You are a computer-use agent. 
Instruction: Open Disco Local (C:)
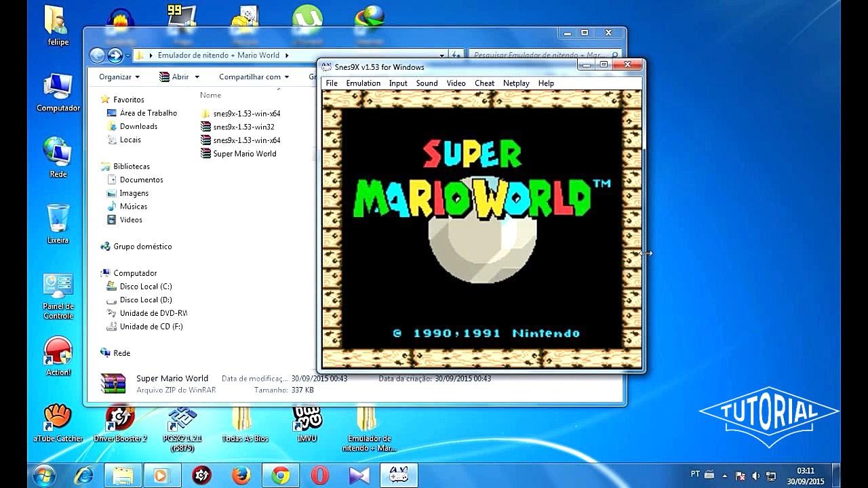pyautogui.click(x=140, y=287)
